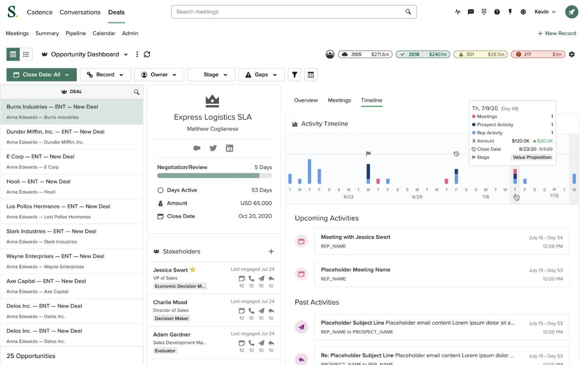Image resolution: width=588 pixels, height=365 pixels.
Task: Click the rocket avatar icon
Action: tap(572, 12)
